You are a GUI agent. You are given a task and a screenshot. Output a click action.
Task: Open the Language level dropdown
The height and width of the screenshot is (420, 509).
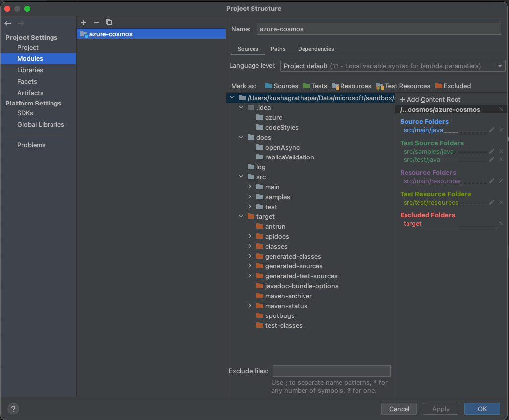(x=500, y=66)
